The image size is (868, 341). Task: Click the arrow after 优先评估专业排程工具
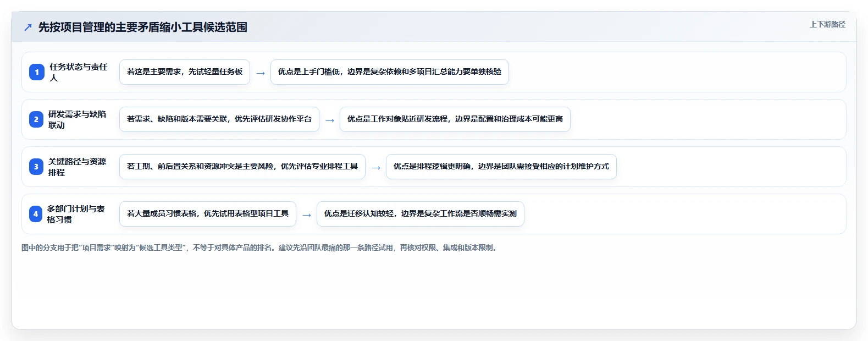[376, 168]
